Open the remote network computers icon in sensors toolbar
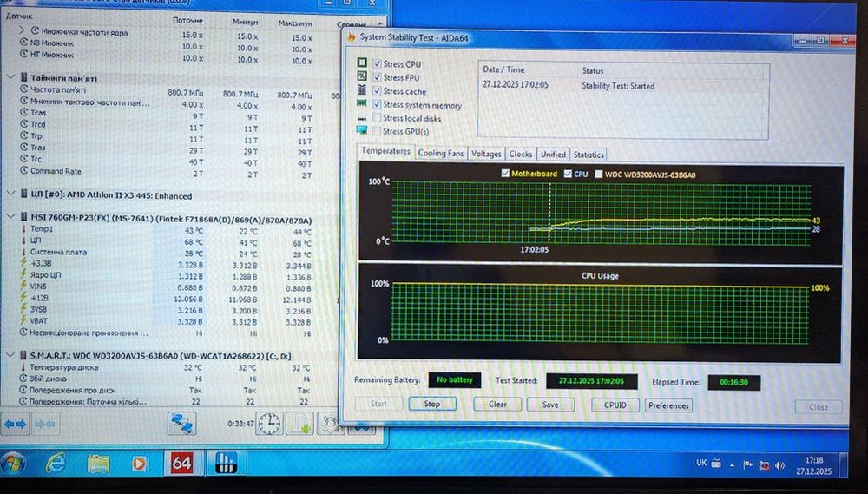868x494 pixels. click(x=181, y=424)
